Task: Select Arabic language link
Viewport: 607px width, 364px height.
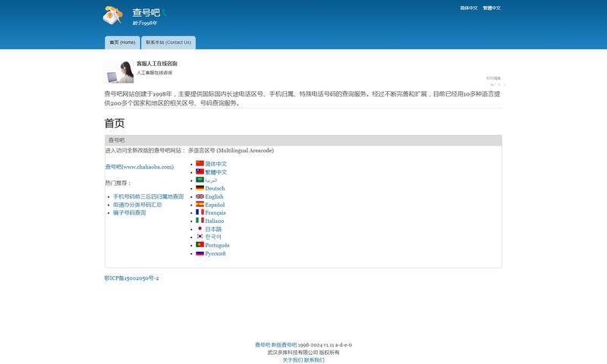Action: [x=211, y=180]
